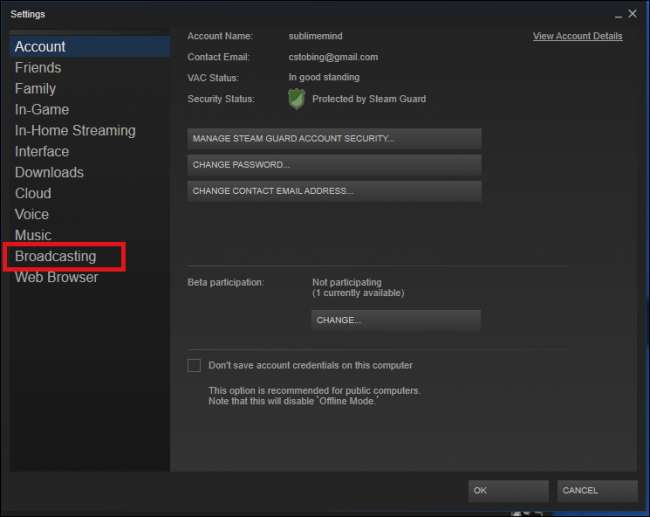Image resolution: width=650 pixels, height=517 pixels.
Task: Click the 'Settings' window title
Action: (x=28, y=14)
